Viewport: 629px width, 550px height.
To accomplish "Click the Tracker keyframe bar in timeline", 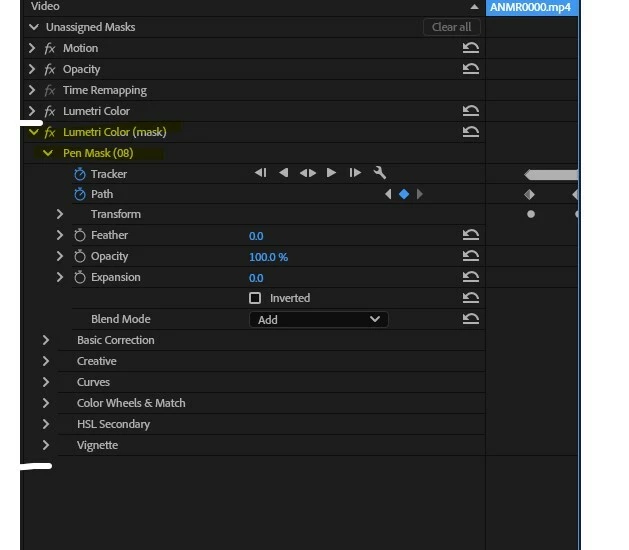I will (551, 174).
